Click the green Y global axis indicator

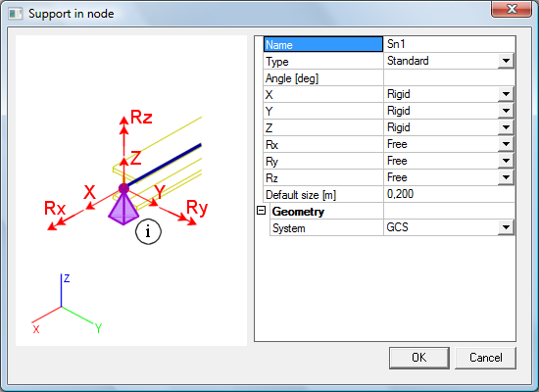click(77, 315)
